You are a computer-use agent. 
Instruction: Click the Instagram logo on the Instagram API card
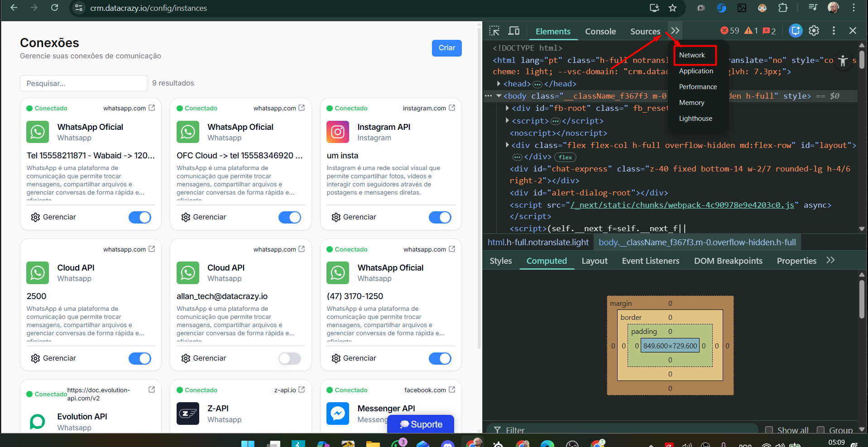(x=338, y=132)
